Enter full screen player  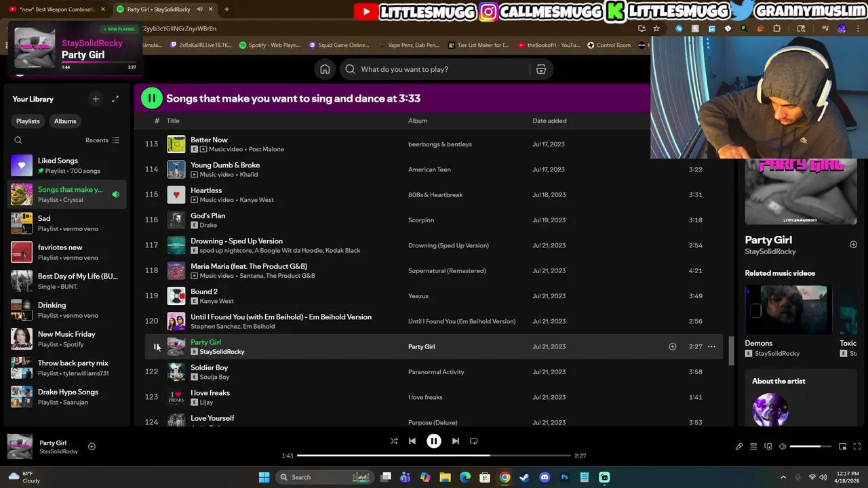pyautogui.click(x=857, y=447)
